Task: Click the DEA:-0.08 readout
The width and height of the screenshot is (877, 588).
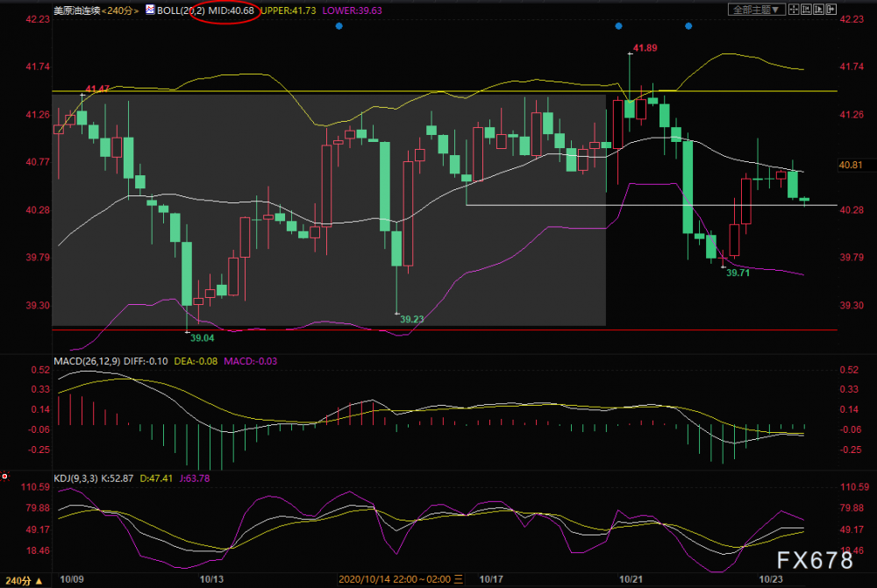Action: 196,361
